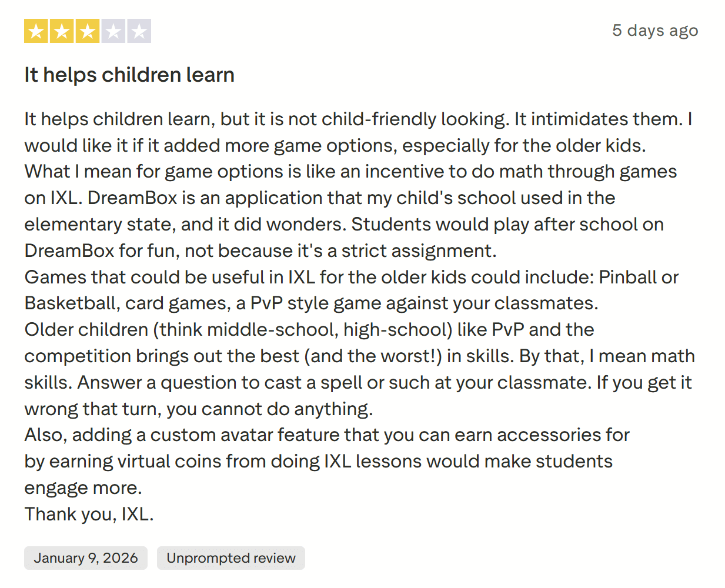725x588 pixels.
Task: Click the middle star of the rating row
Action: pos(87,31)
